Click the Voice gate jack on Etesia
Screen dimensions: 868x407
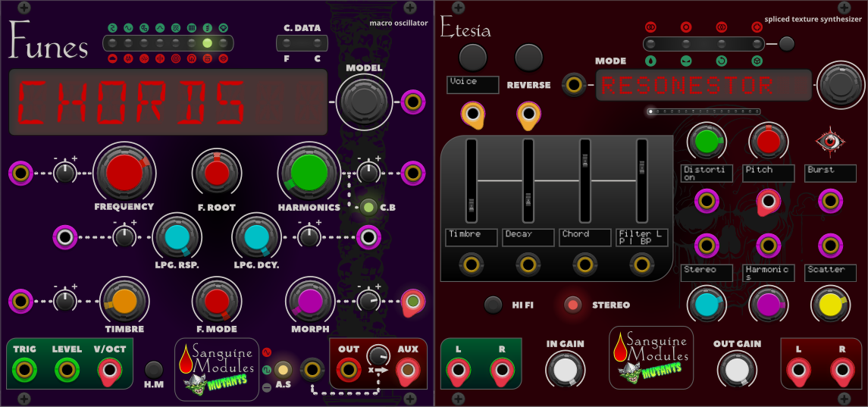click(x=472, y=114)
